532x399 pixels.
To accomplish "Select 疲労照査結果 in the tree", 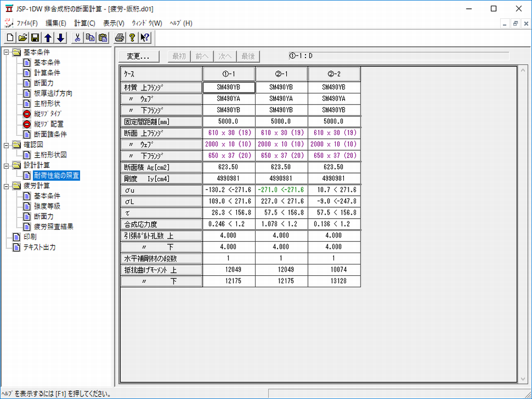I will click(x=54, y=227).
